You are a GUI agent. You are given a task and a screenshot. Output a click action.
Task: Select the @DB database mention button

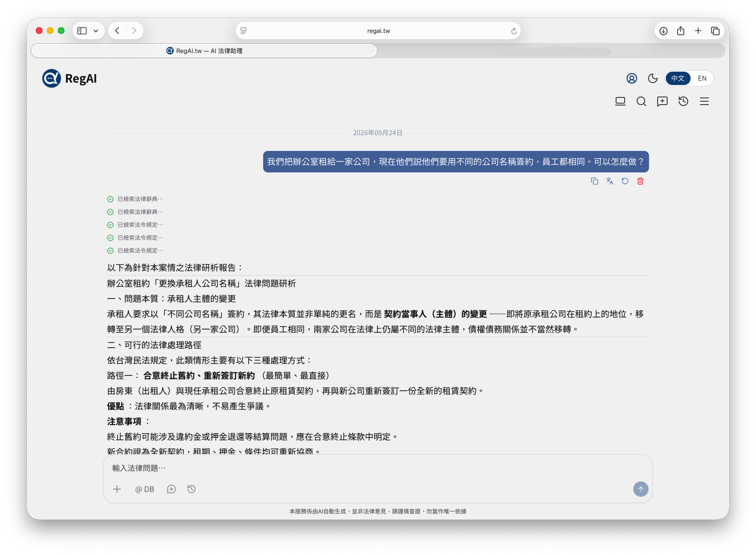145,489
